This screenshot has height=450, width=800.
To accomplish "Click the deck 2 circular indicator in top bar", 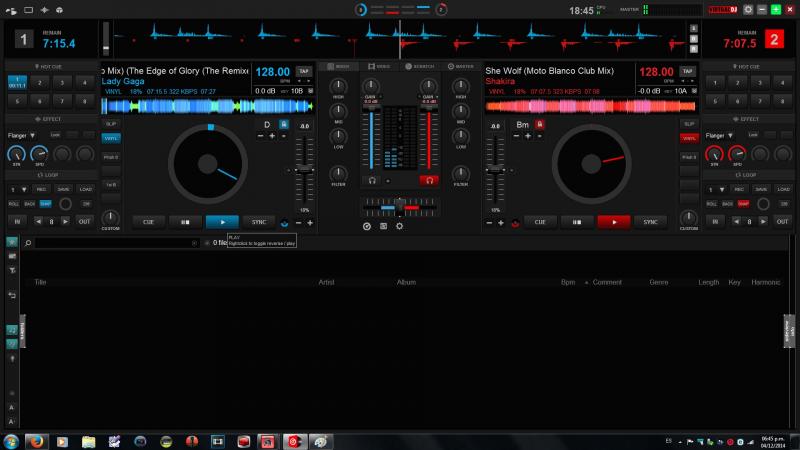I will 441,10.
